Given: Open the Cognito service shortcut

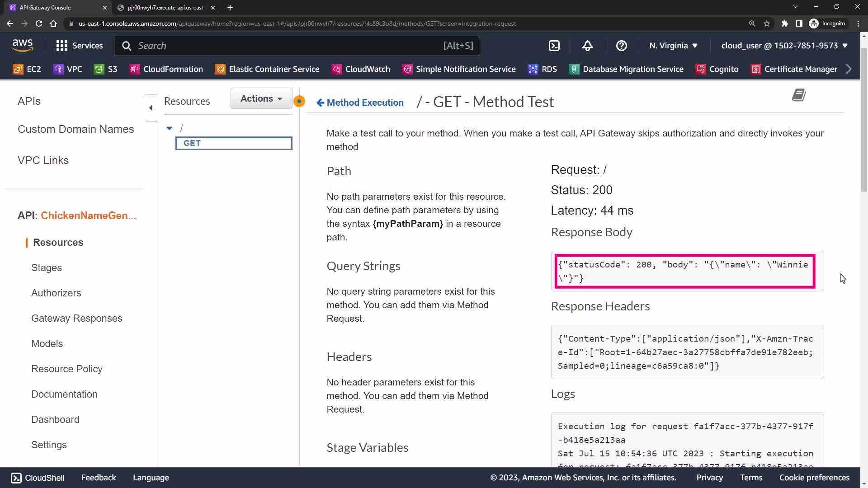Looking at the screenshot, I should point(717,69).
